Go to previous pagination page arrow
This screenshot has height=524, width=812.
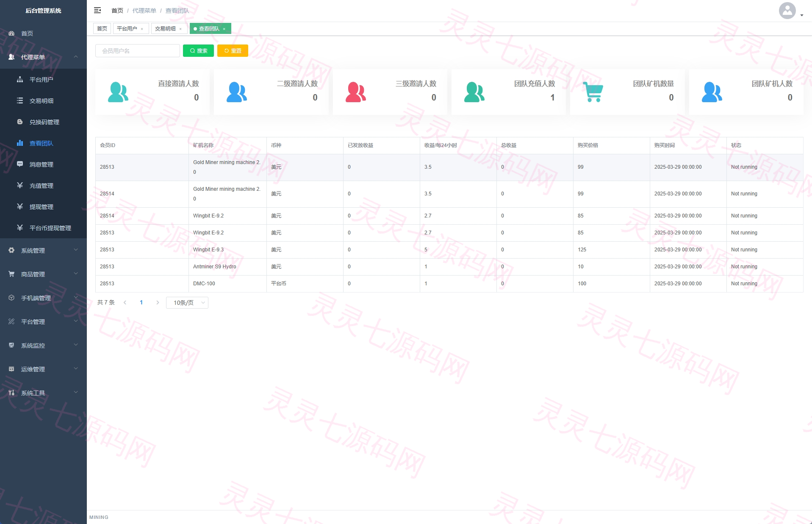point(125,302)
